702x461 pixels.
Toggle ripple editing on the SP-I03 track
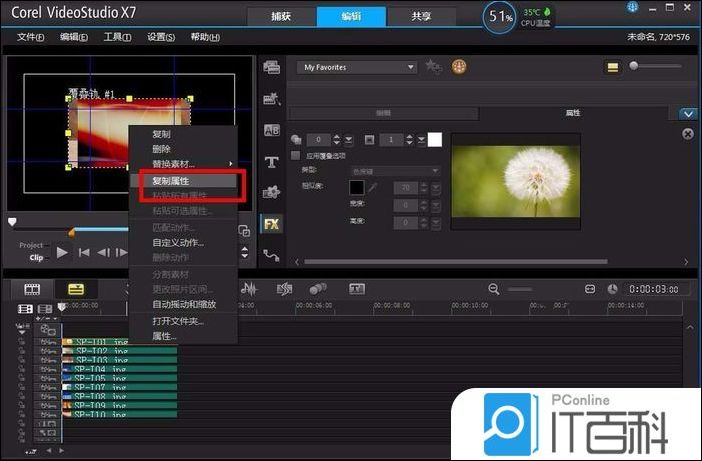(21, 360)
